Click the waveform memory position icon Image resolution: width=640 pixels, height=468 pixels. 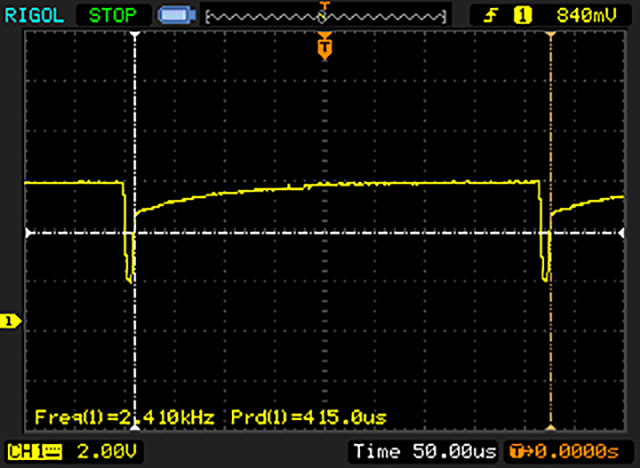coord(177,16)
